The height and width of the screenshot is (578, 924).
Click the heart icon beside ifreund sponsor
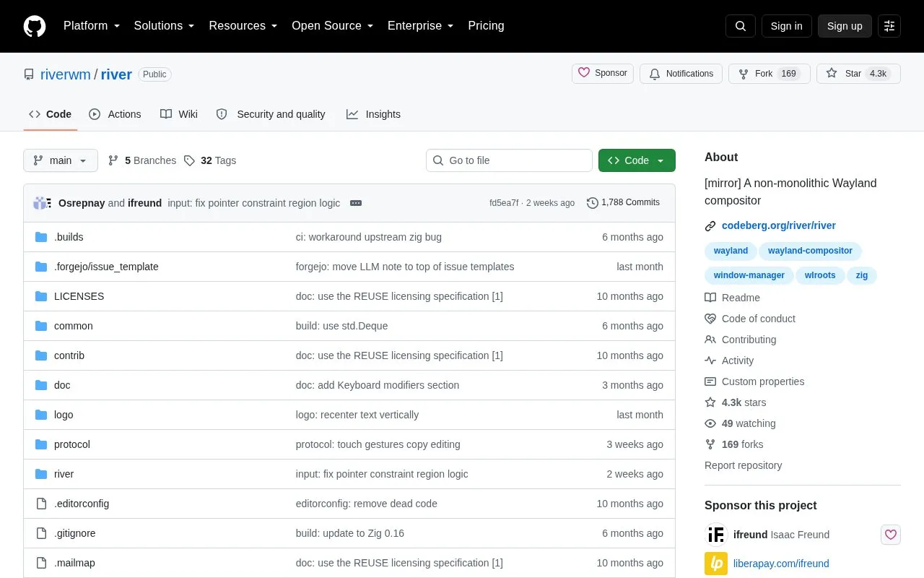[x=891, y=535]
